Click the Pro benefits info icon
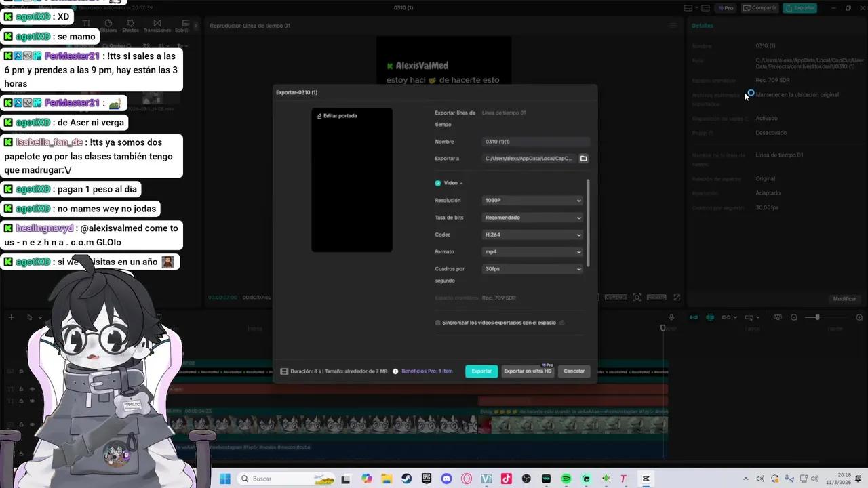This screenshot has width=868, height=488. click(395, 371)
